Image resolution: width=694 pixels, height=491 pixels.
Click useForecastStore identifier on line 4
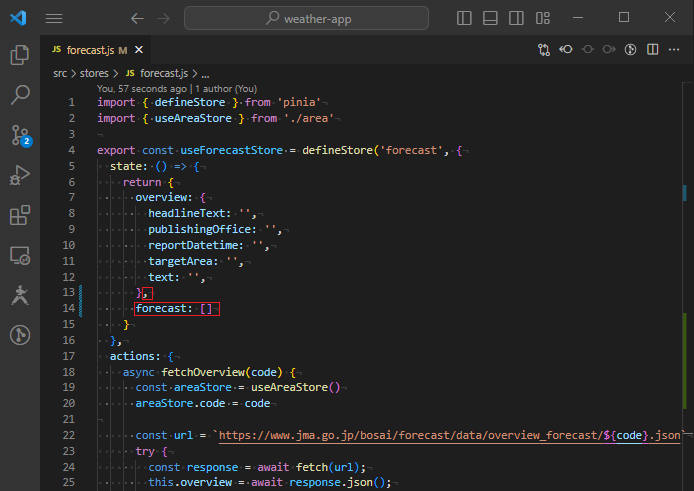tap(231, 150)
